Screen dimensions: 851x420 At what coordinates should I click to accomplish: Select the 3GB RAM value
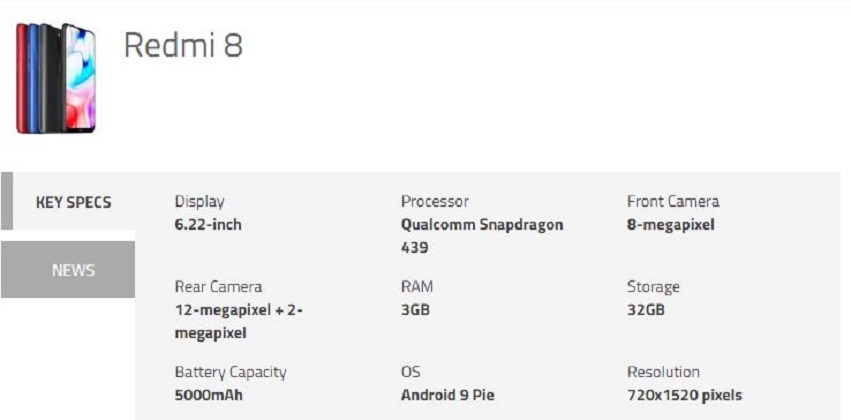(x=415, y=310)
